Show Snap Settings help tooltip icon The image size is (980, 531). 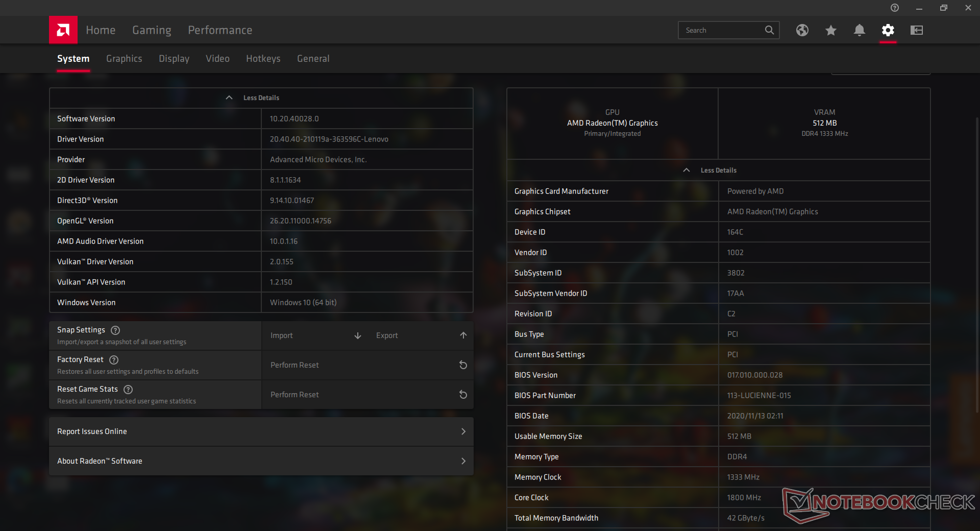coord(115,330)
